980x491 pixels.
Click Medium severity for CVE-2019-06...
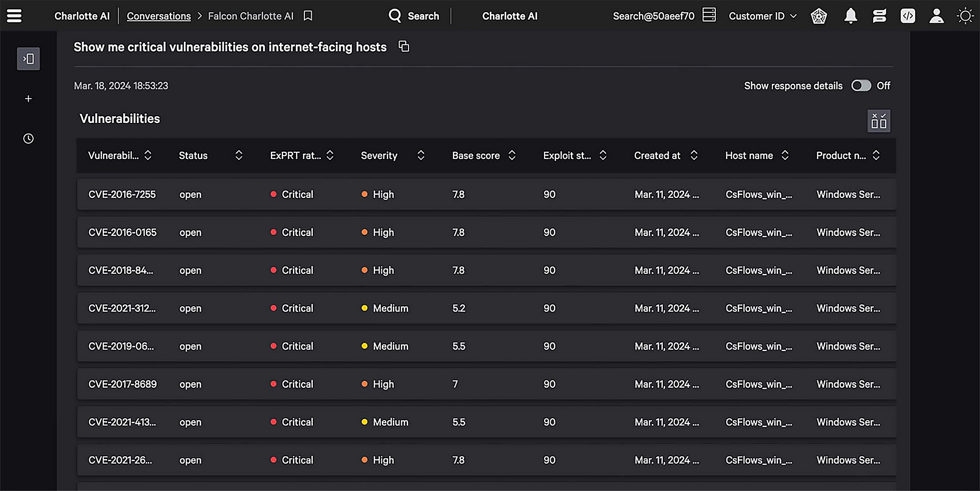coord(385,346)
